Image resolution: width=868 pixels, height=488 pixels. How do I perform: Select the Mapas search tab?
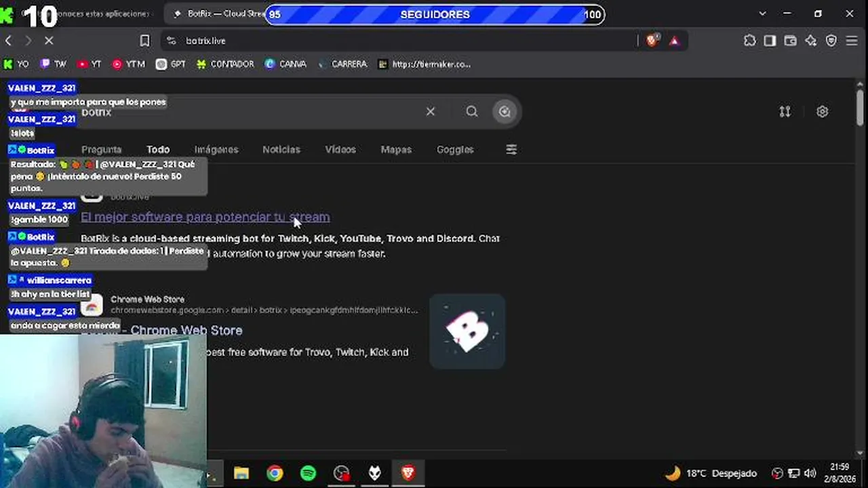396,149
